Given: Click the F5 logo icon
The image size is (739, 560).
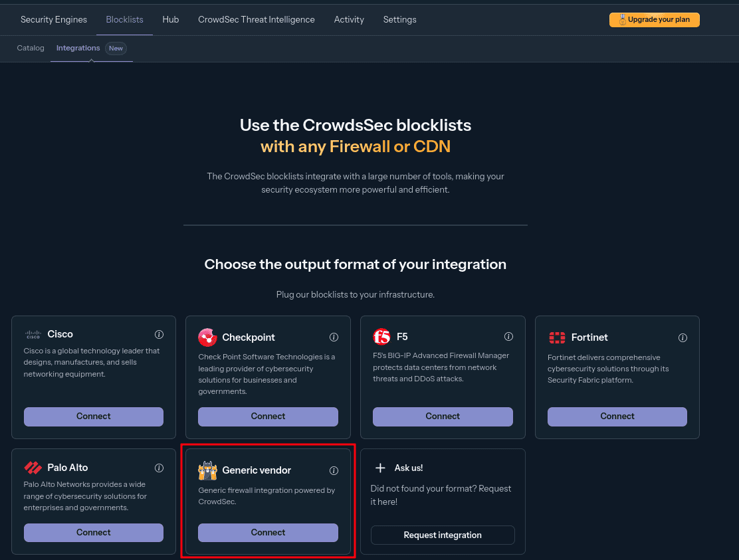Looking at the screenshot, I should [381, 337].
